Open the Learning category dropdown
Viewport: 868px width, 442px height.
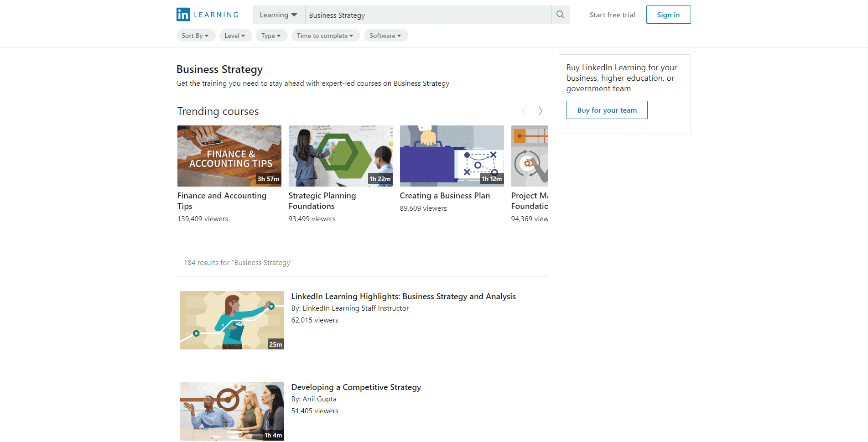point(279,15)
